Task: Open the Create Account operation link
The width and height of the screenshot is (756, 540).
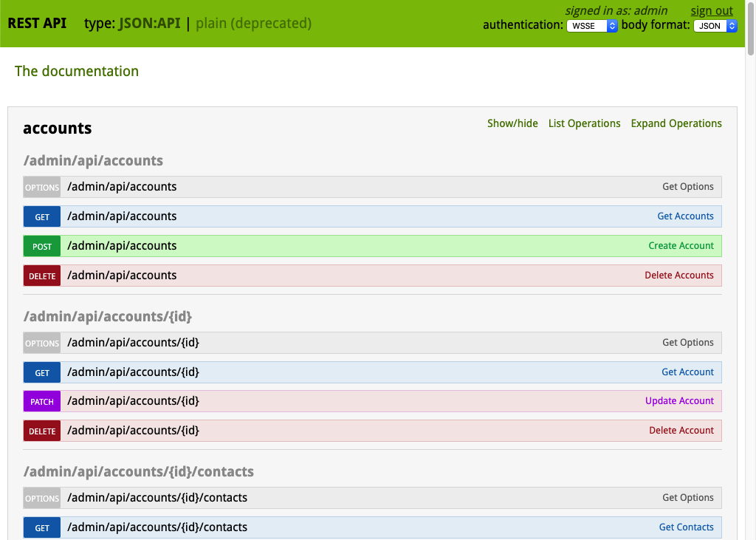Action: point(681,246)
